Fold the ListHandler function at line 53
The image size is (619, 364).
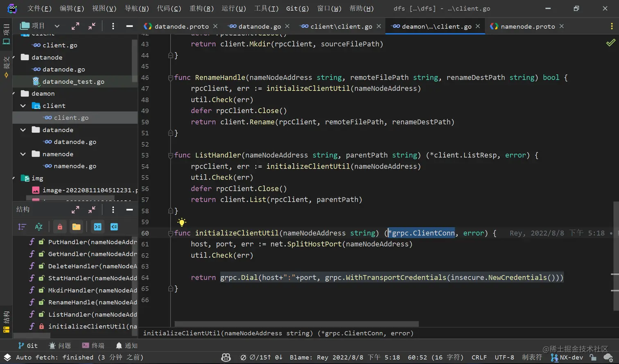pyautogui.click(x=170, y=155)
